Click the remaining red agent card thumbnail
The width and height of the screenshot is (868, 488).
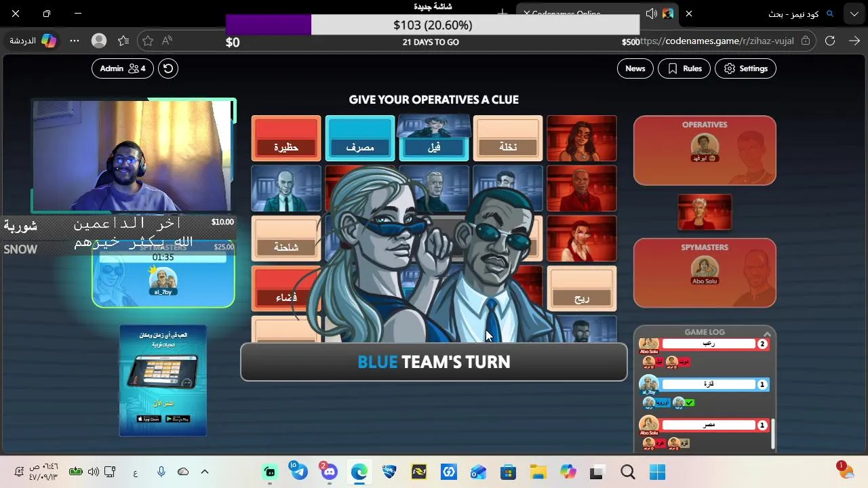point(705,212)
